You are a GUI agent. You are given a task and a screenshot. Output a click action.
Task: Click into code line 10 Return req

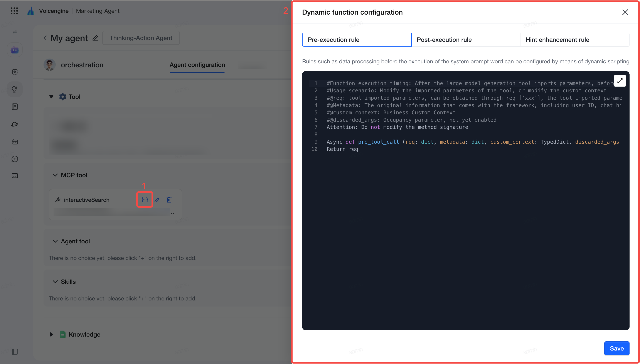tap(342, 149)
